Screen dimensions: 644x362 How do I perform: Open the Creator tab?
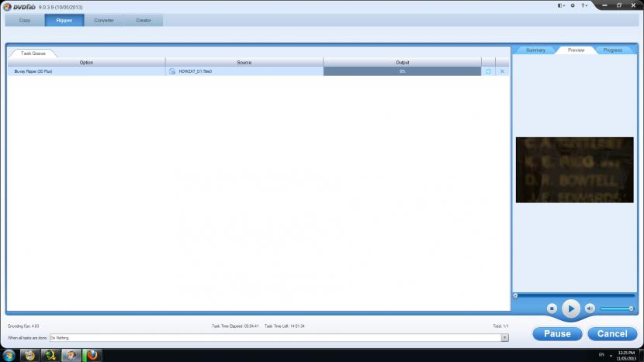coord(144,20)
